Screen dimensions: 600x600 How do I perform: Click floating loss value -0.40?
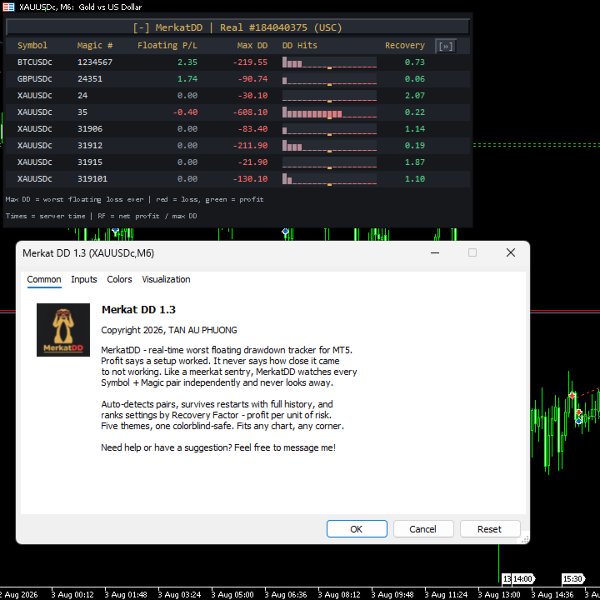tap(185, 112)
